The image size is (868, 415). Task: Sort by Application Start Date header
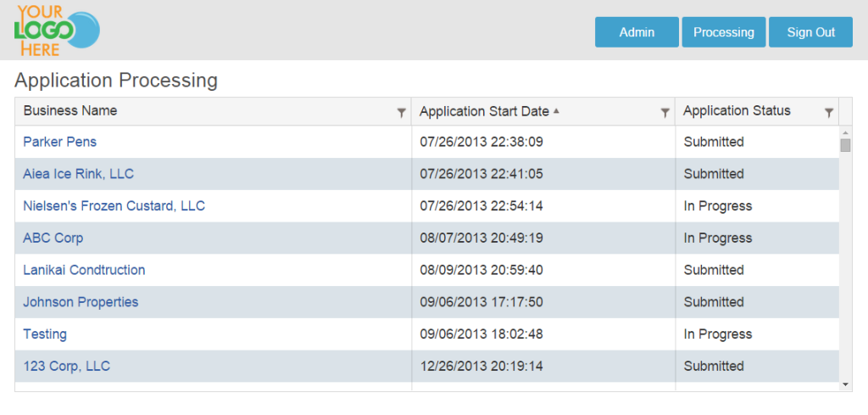484,111
